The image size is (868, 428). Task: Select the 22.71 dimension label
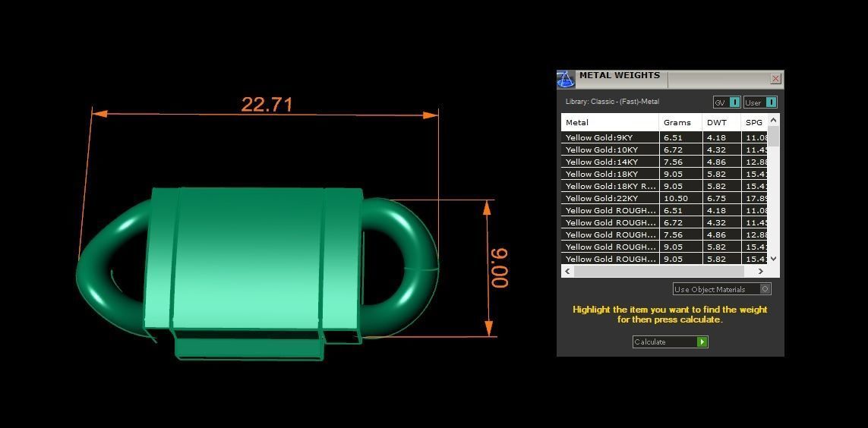(x=267, y=105)
